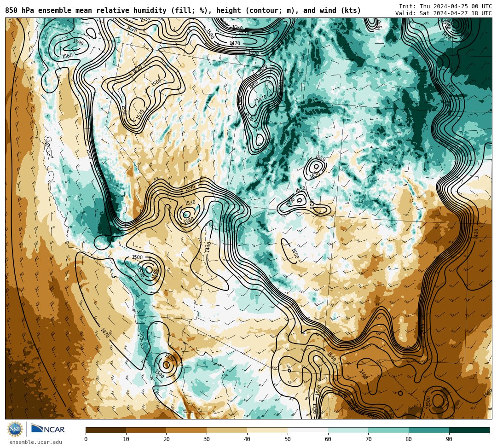
Task: Click the colorbar tick label 80
Action: click(x=409, y=439)
